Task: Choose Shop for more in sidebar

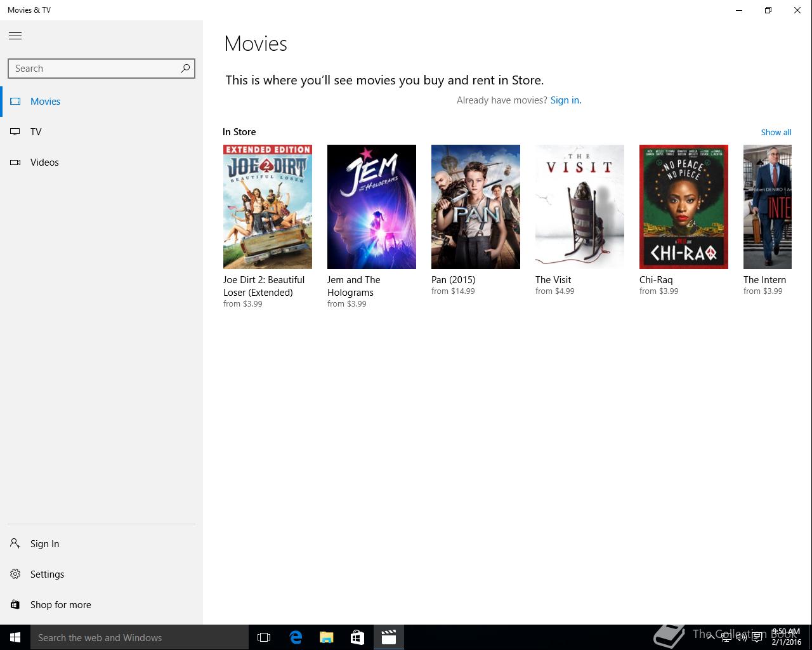Action: (101, 605)
